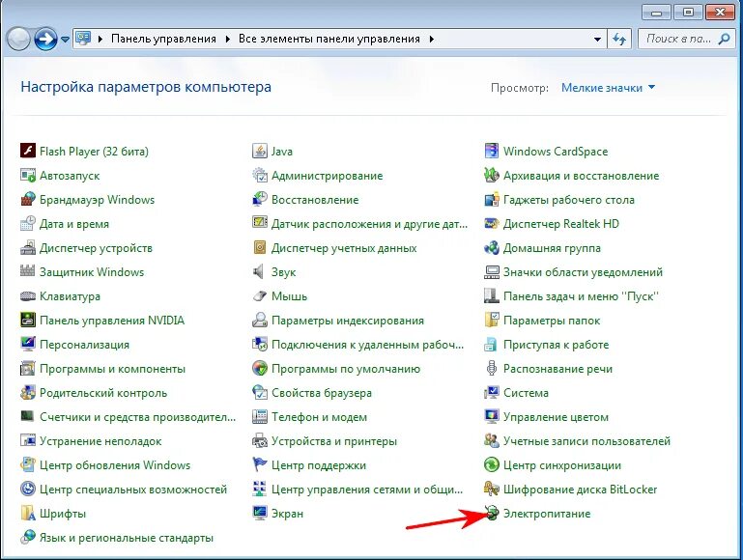Click Все элементы панели управления breadcrumb
Screen dimensions: 743x560
click(329, 39)
